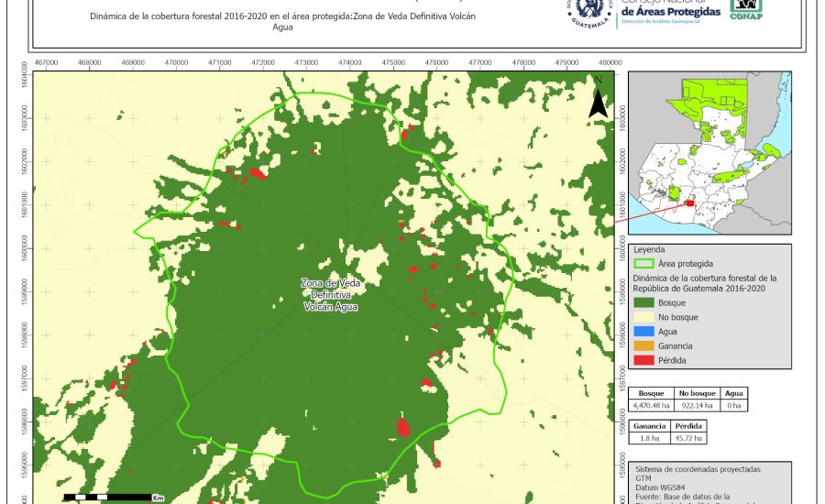Click the Bosque 4,470.48 ha table cell
The image size is (825, 504).
pyautogui.click(x=651, y=404)
